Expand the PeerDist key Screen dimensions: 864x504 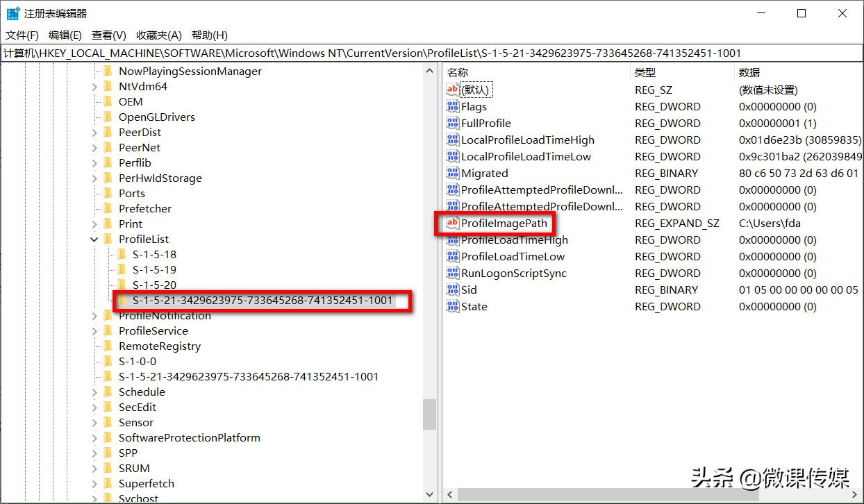(95, 132)
